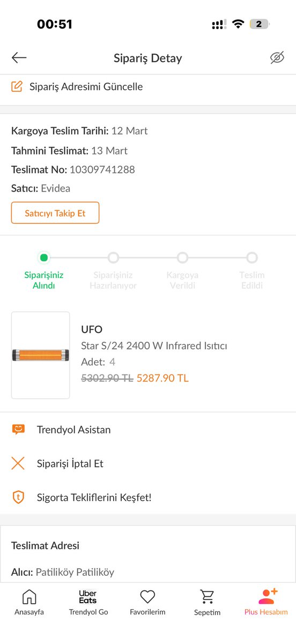The image size is (296, 644).
Task: Choose Siparişi İptal Et option
Action: [70, 463]
